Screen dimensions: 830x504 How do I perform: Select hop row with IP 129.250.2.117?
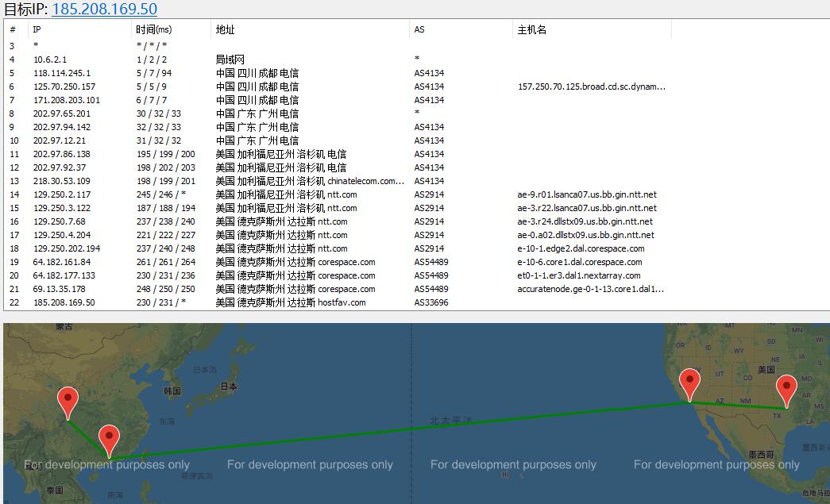(x=416, y=194)
